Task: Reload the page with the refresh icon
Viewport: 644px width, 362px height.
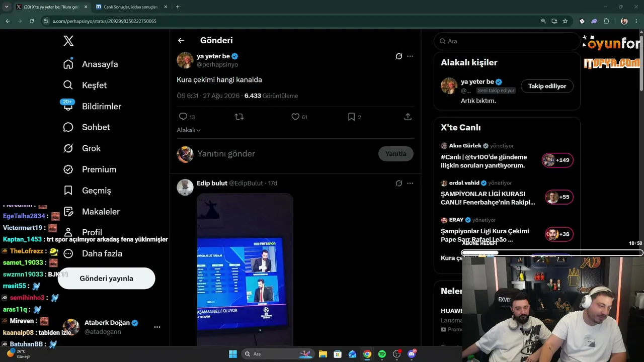Action: [32, 21]
